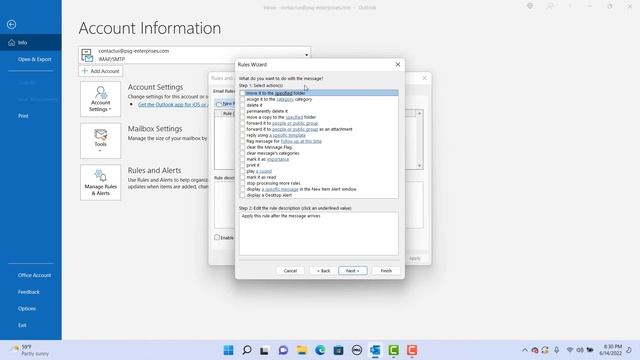Click Next in the Rules Wizard

(x=353, y=271)
